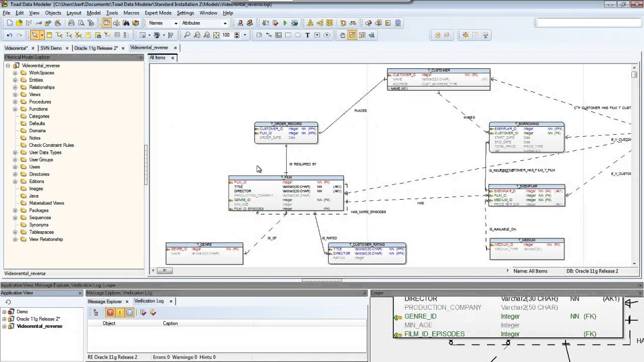644x362 pixels.
Task: Open the zoom percentage dropdown arrow
Action: pyautogui.click(x=245, y=35)
